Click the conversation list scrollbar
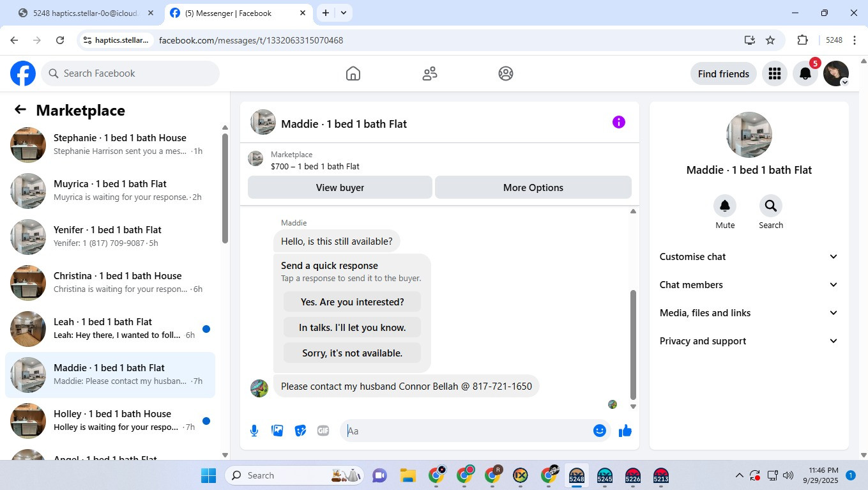 tap(225, 188)
